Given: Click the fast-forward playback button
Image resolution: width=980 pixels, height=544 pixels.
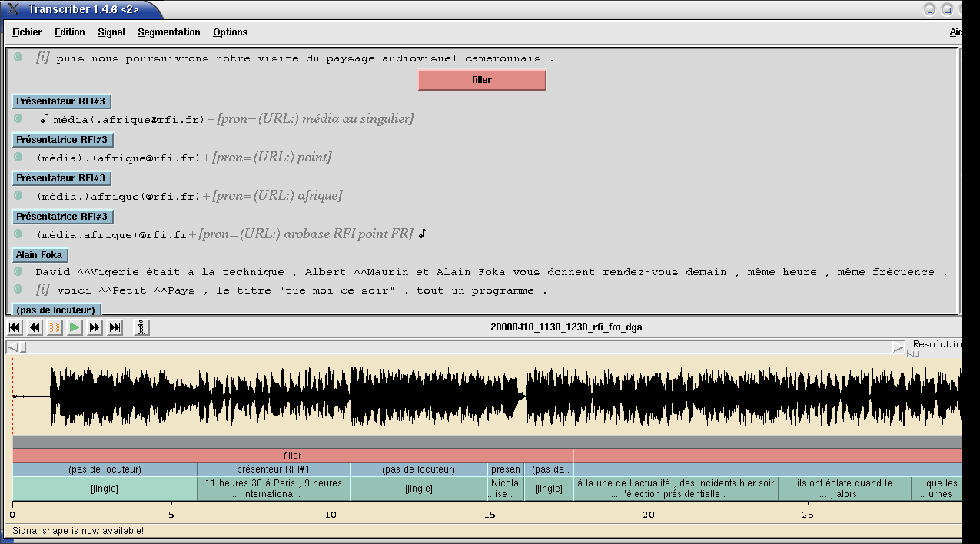Looking at the screenshot, I should 95,328.
